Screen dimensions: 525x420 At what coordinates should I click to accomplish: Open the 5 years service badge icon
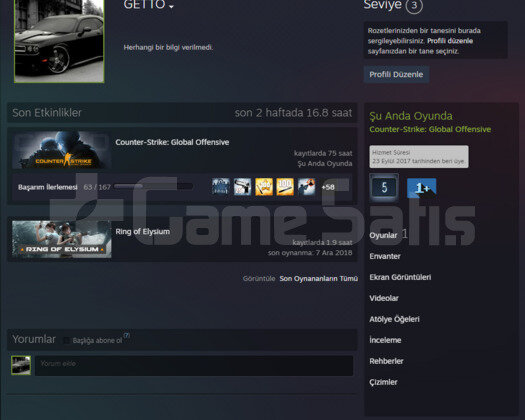pyautogui.click(x=384, y=188)
